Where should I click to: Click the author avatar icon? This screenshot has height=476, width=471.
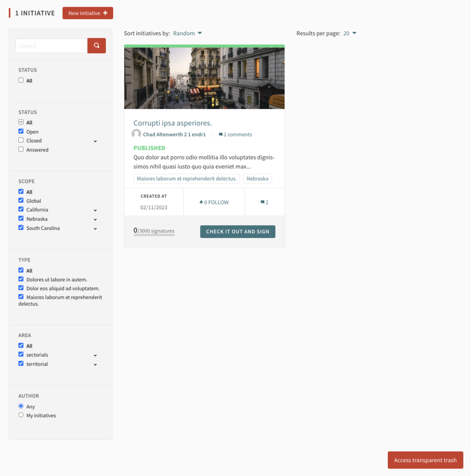137,134
